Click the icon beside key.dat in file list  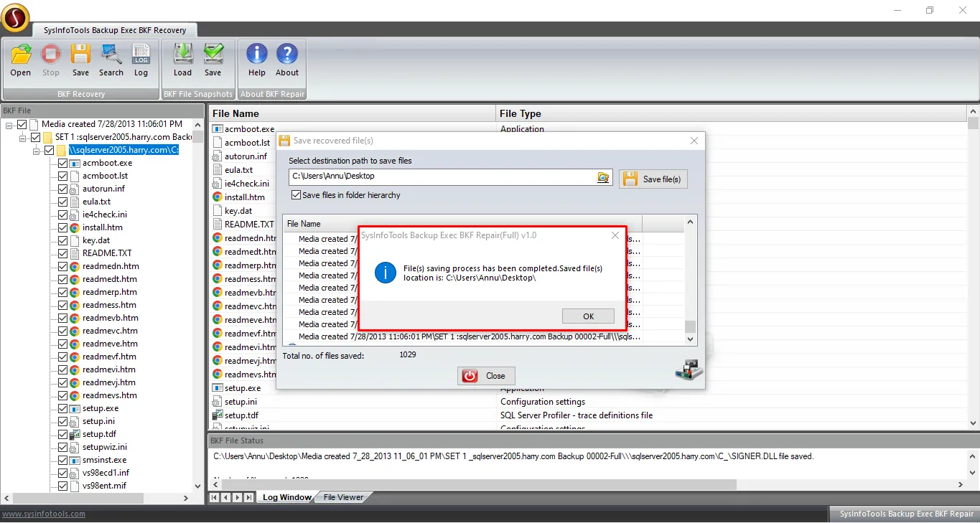217,211
